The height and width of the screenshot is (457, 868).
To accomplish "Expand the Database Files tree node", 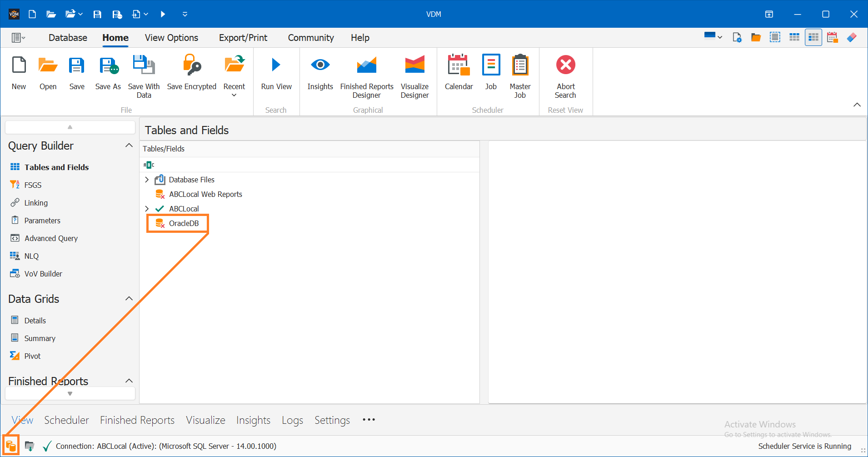I will click(x=147, y=180).
